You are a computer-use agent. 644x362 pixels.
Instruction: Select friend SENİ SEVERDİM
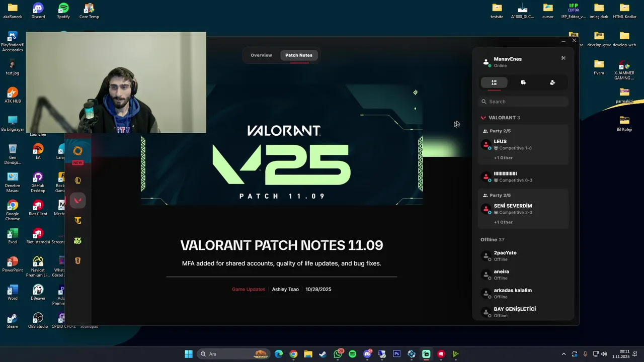pos(523,209)
